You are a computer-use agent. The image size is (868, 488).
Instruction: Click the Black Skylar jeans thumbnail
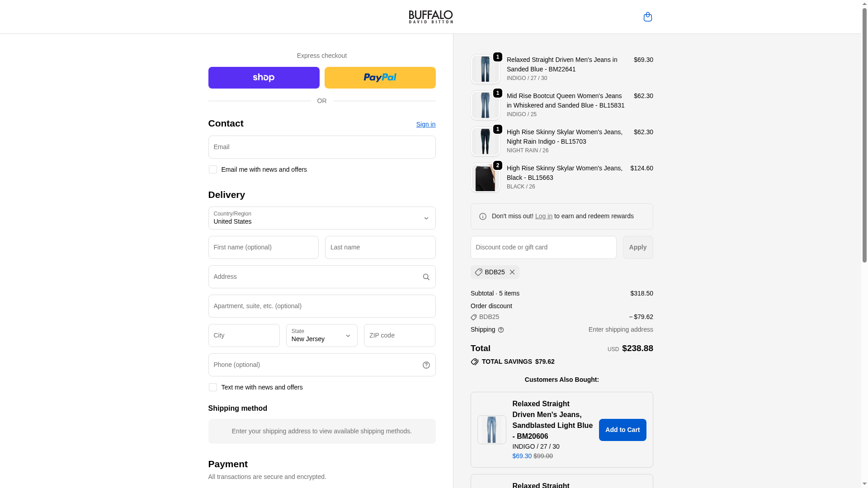(485, 178)
